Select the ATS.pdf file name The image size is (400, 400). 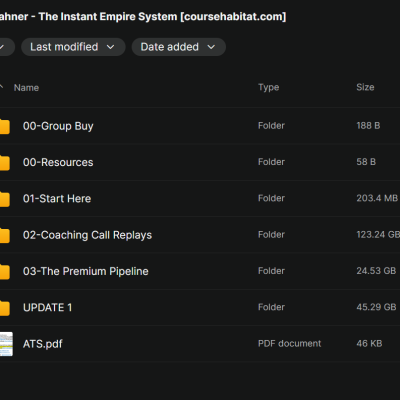(43, 344)
